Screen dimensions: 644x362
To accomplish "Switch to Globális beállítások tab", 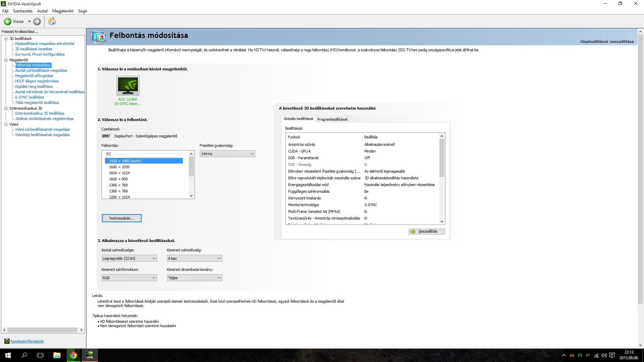I will 298,119.
